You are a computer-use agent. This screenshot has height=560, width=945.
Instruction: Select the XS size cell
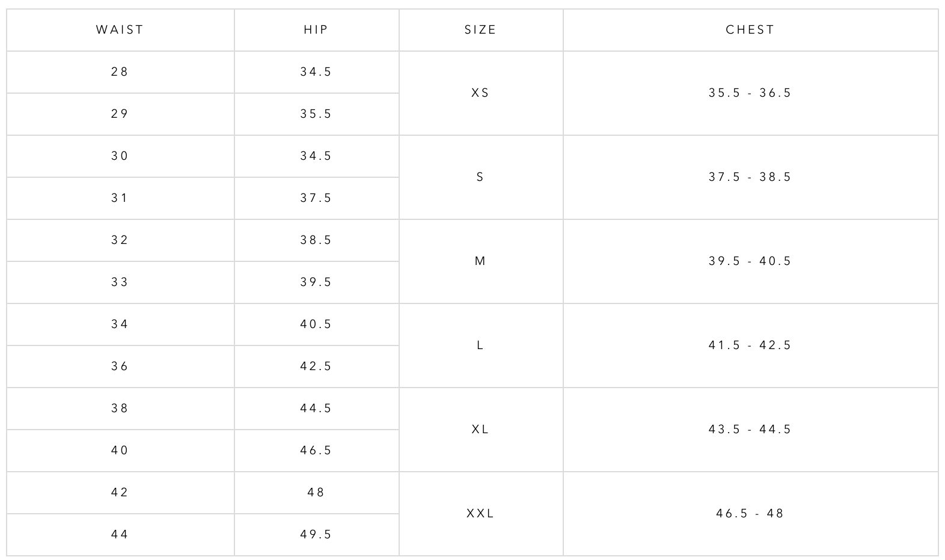[480, 93]
